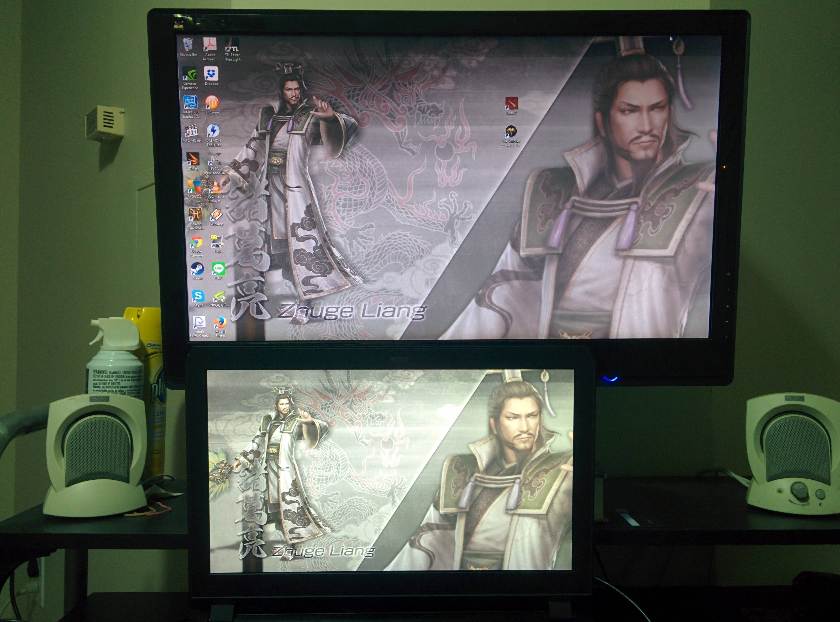Open the GeForce Experience shortcut

point(190,78)
